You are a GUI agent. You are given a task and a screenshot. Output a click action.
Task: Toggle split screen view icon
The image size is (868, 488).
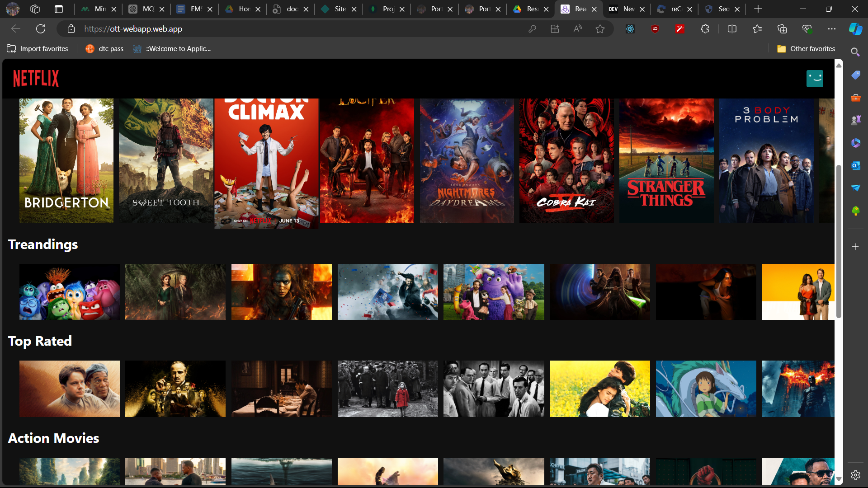pyautogui.click(x=732, y=29)
